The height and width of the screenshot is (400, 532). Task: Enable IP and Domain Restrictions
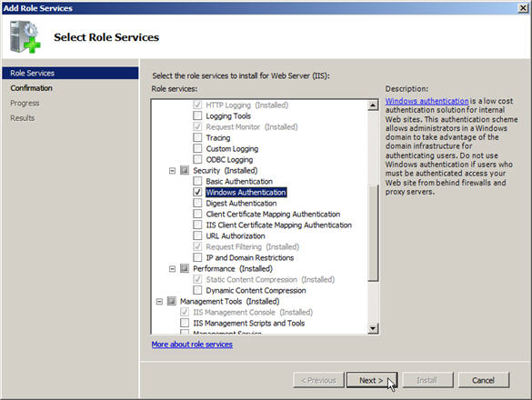point(197,257)
